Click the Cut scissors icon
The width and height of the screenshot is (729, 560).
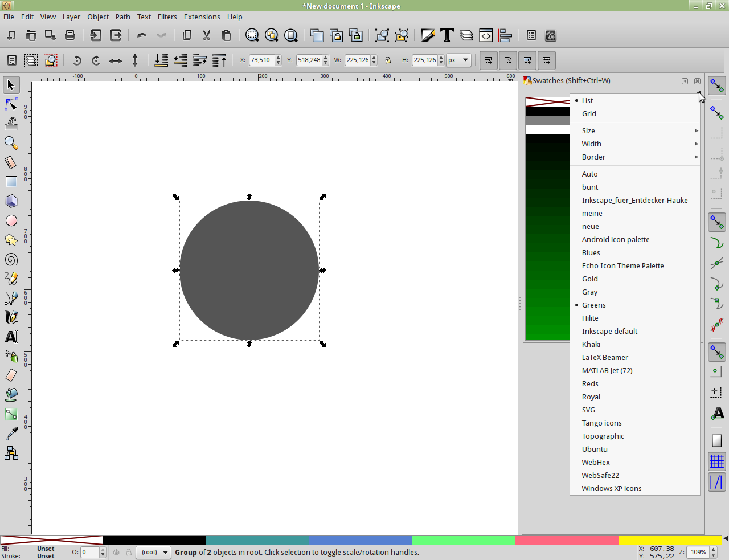tap(207, 35)
